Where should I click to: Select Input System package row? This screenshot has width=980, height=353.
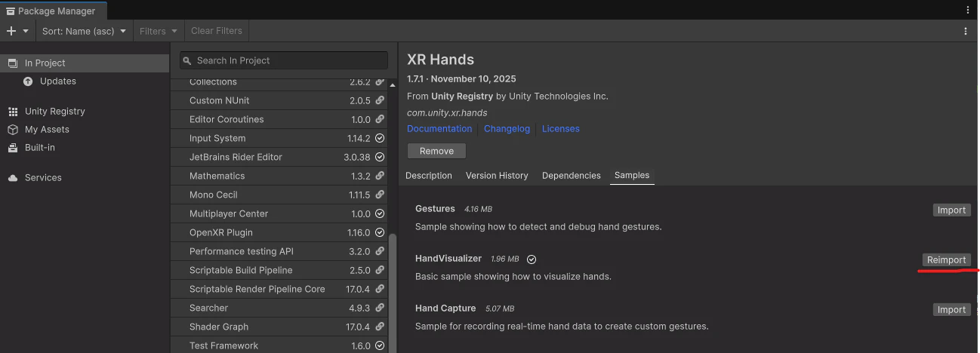[x=279, y=138]
